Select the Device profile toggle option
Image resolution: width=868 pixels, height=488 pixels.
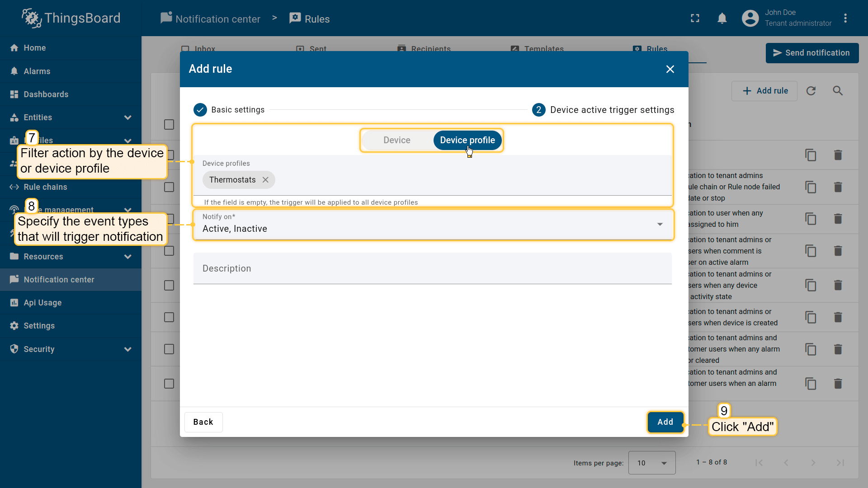[467, 140]
